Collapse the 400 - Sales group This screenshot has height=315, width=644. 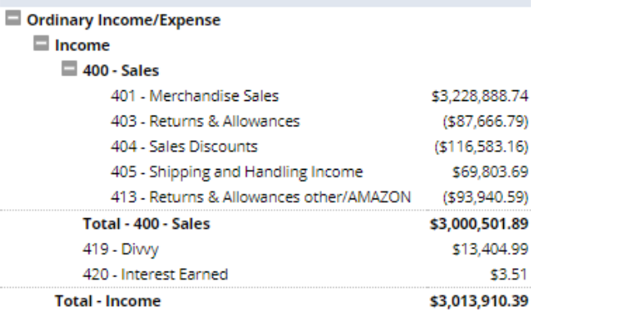[69, 68]
